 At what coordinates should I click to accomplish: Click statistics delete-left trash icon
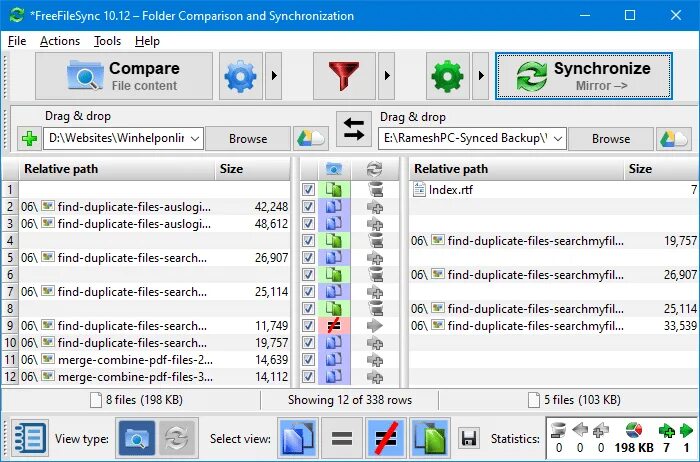558,430
